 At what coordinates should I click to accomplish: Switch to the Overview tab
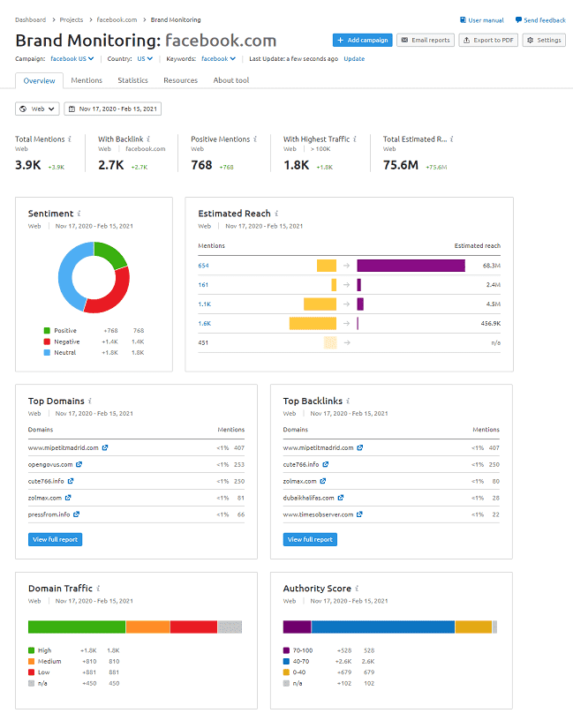[x=39, y=81]
